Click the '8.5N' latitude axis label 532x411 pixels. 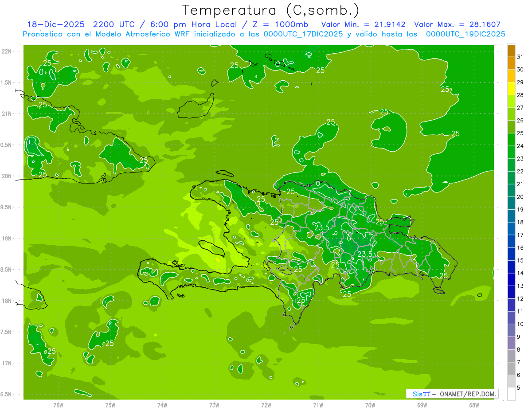[x=7, y=270]
